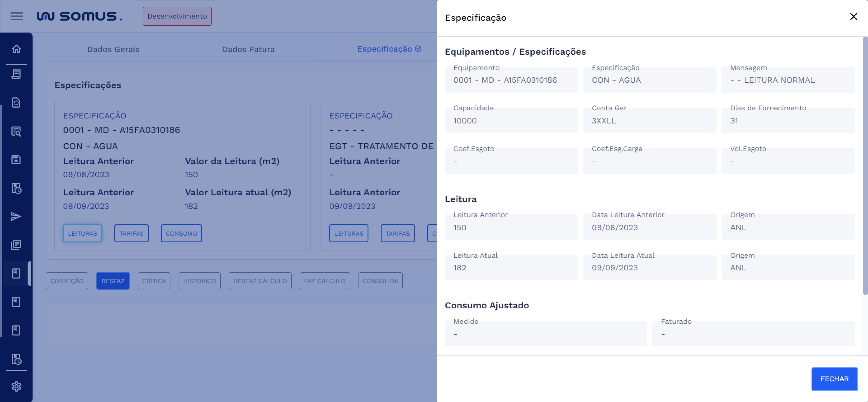The height and width of the screenshot is (402, 868).
Task: Go to home via sidebar house icon
Action: [16, 49]
